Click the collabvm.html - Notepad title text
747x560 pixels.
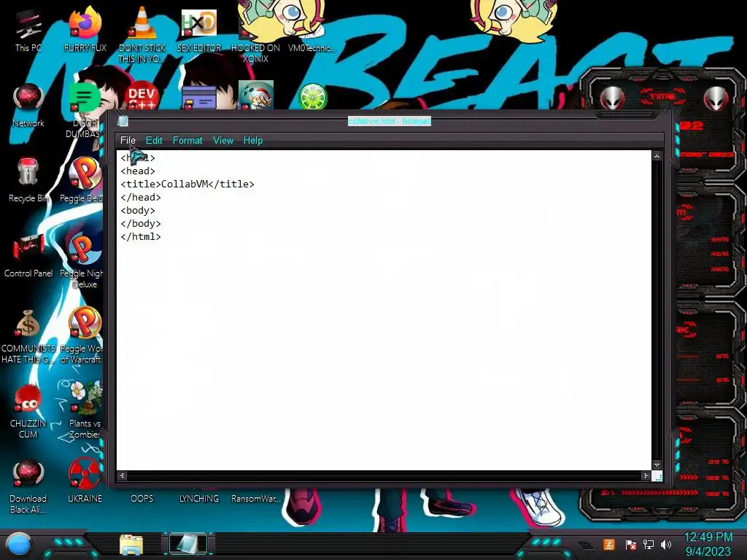pos(390,122)
